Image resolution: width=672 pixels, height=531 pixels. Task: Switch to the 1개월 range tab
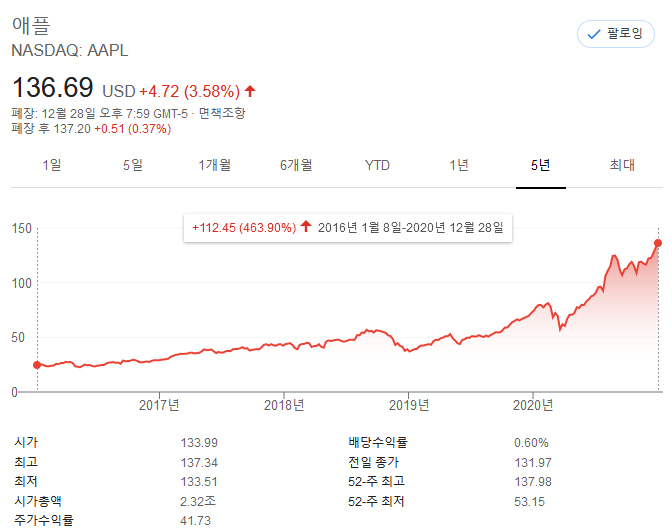click(x=214, y=165)
